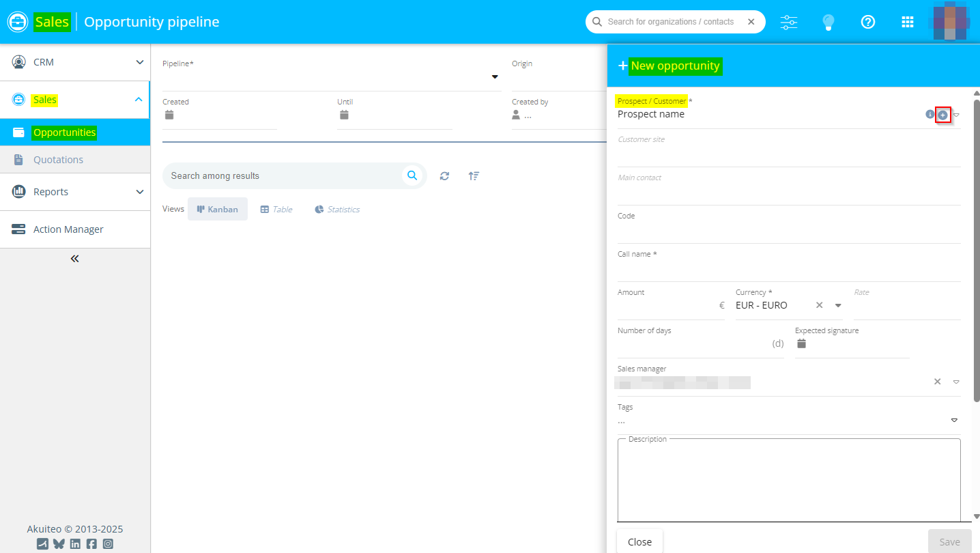This screenshot has width=980, height=553.
Task: Open the filter settings sliders icon
Action: 789,22
